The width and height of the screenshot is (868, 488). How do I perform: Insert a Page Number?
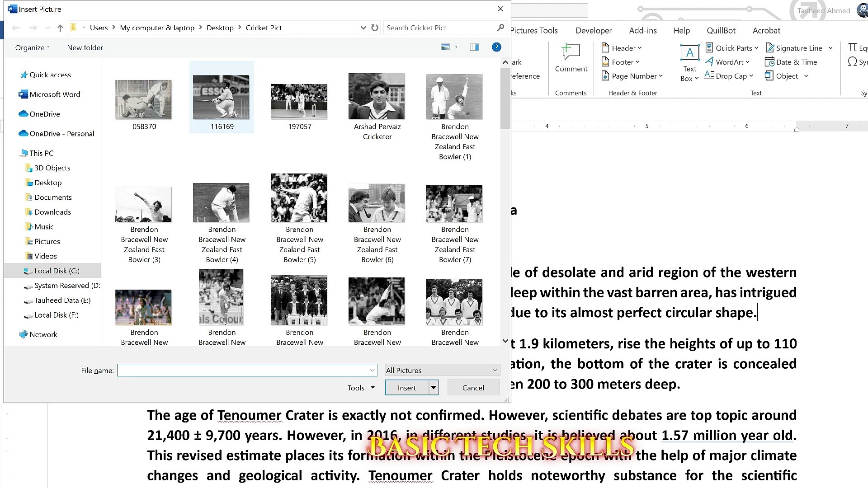[632, 76]
